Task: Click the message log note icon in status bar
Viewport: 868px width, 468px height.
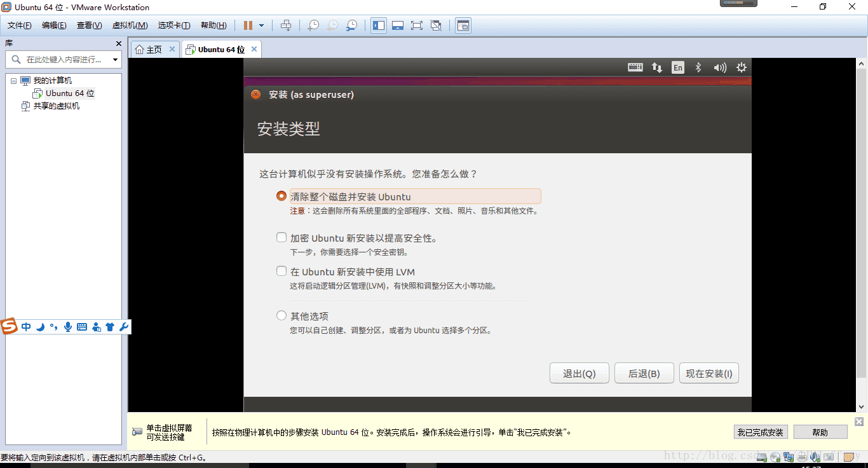Action: coord(849,457)
